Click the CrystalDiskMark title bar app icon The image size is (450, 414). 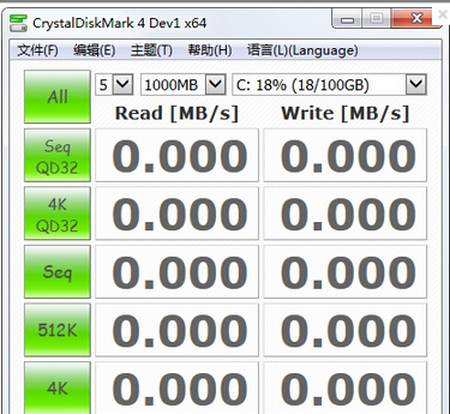point(18,23)
